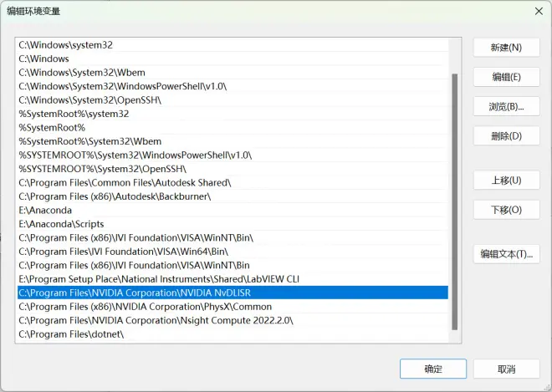Select highlighted NVIDIA NvDLISR entry
This screenshot has width=552, height=392.
pyautogui.click(x=233, y=293)
